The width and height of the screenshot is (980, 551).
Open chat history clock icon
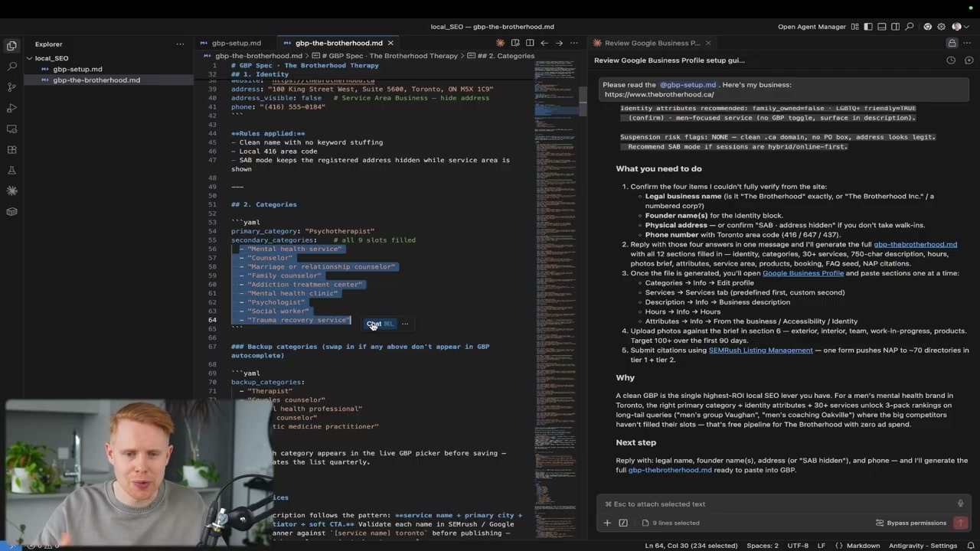pos(951,60)
